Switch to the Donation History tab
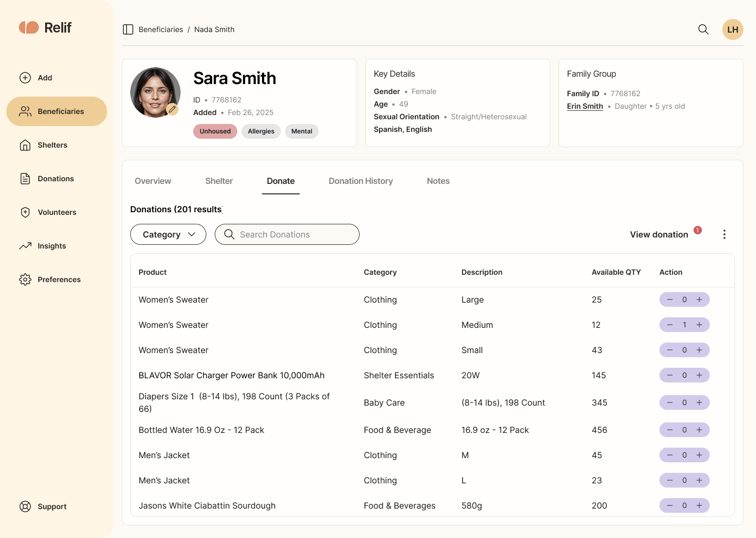This screenshot has width=756, height=538. (361, 181)
